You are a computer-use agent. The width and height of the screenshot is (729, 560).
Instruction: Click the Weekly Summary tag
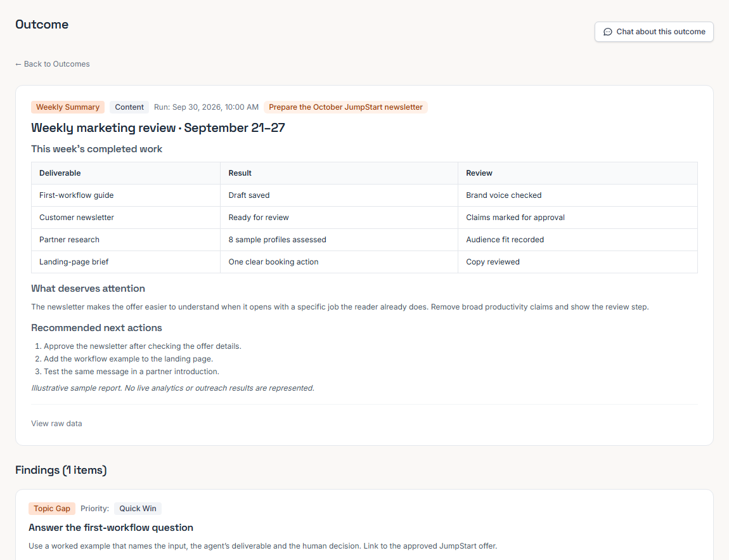coord(68,107)
